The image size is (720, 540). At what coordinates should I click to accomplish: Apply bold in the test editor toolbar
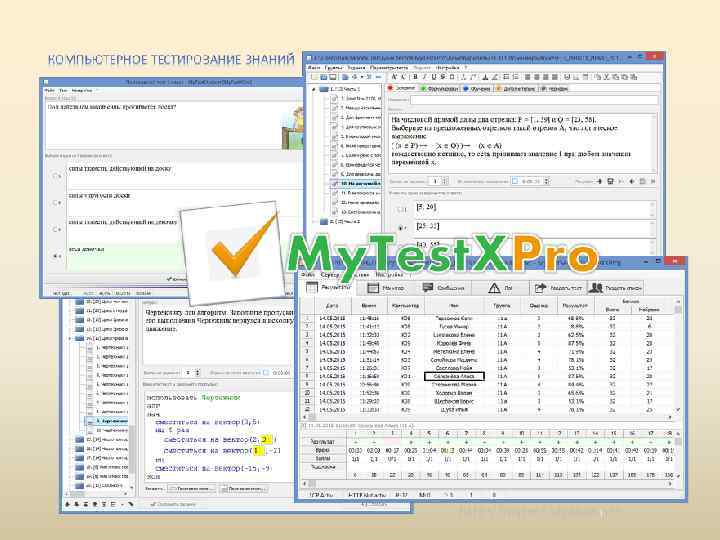coord(416,77)
